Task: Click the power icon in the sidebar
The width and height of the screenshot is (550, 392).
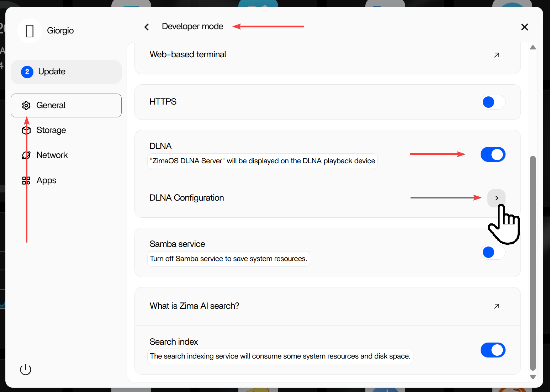Action: 26,370
